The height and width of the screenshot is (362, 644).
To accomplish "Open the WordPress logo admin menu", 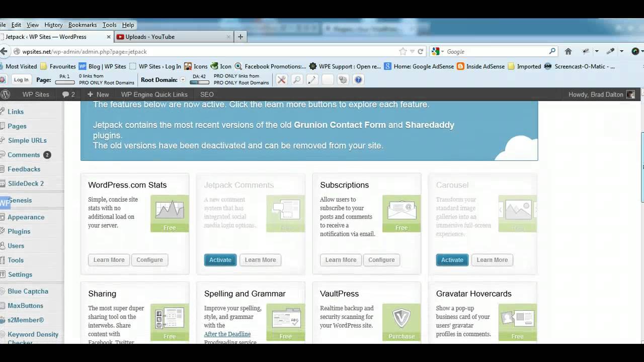I will click(5, 95).
